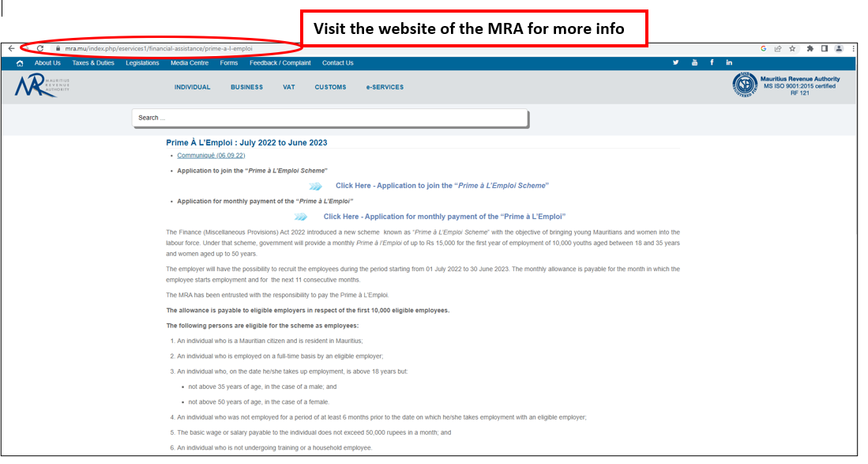Select the BUSINESS section tab
Image resolution: width=868 pixels, height=464 pixels.
[247, 88]
